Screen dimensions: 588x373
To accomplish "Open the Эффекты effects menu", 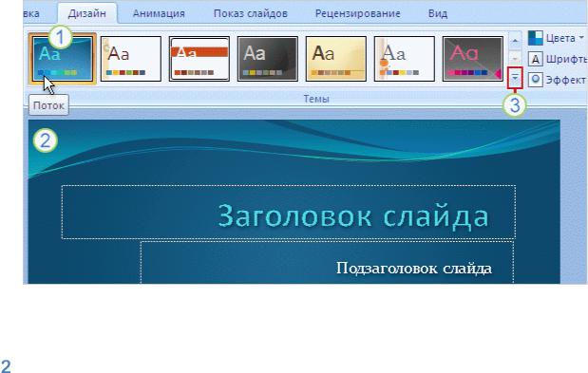I will click(566, 80).
